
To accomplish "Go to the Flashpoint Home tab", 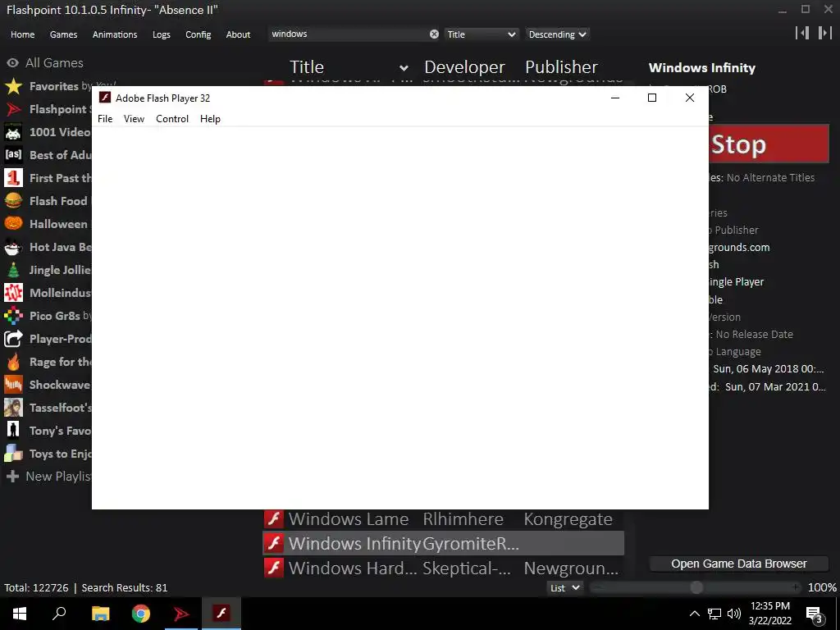I will 22,34.
